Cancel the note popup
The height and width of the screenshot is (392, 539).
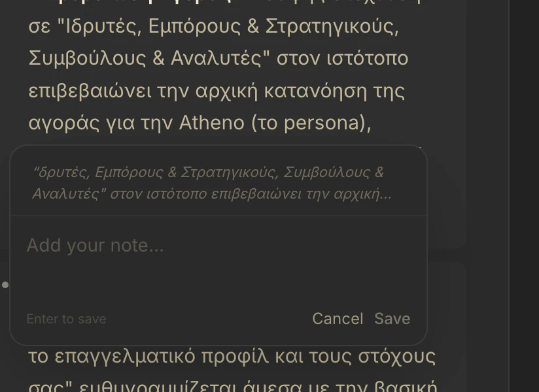pos(338,319)
